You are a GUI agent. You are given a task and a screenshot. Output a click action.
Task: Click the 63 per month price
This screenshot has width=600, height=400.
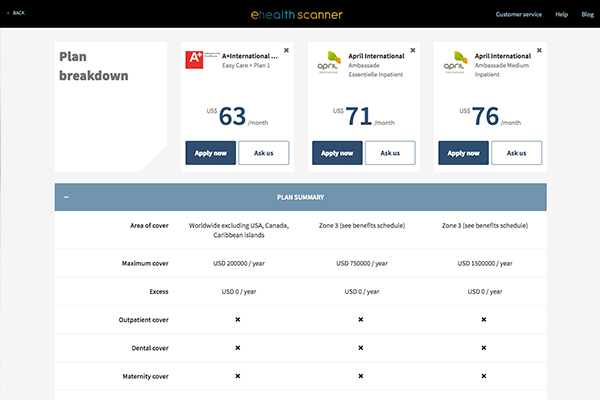[237, 116]
